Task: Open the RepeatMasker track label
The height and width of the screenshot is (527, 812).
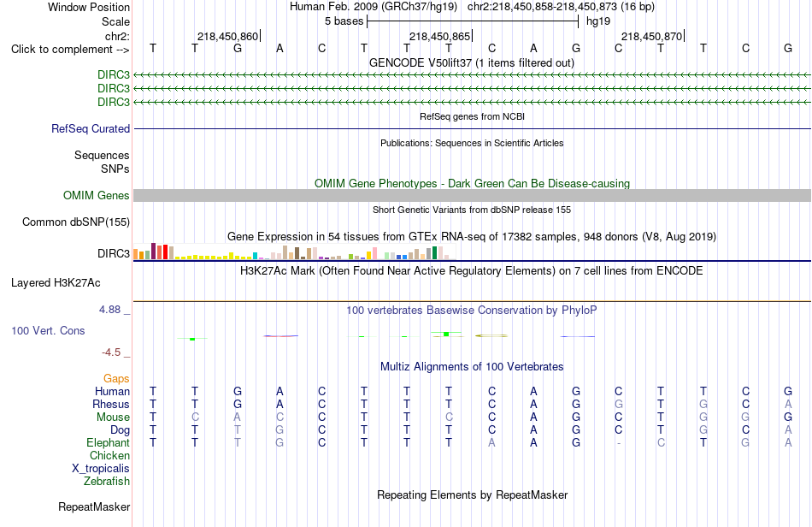Action: tap(94, 506)
